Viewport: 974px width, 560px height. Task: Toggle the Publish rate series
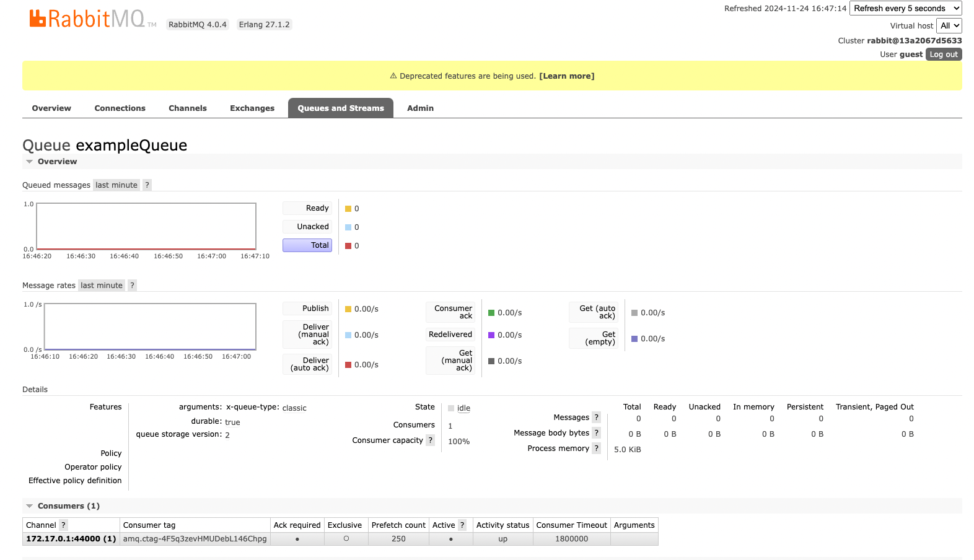(307, 308)
